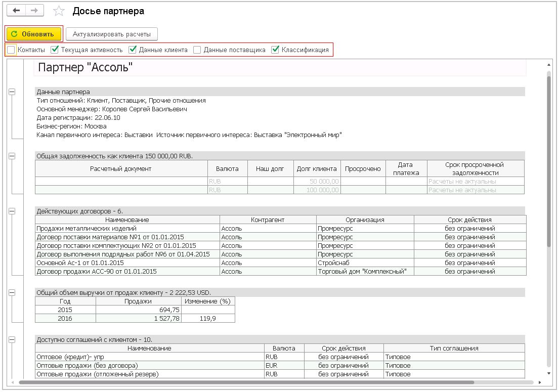This screenshot has width=558, height=392.
Task: Collapse Доступно соглашений с клиентом section
Action: 12,340
